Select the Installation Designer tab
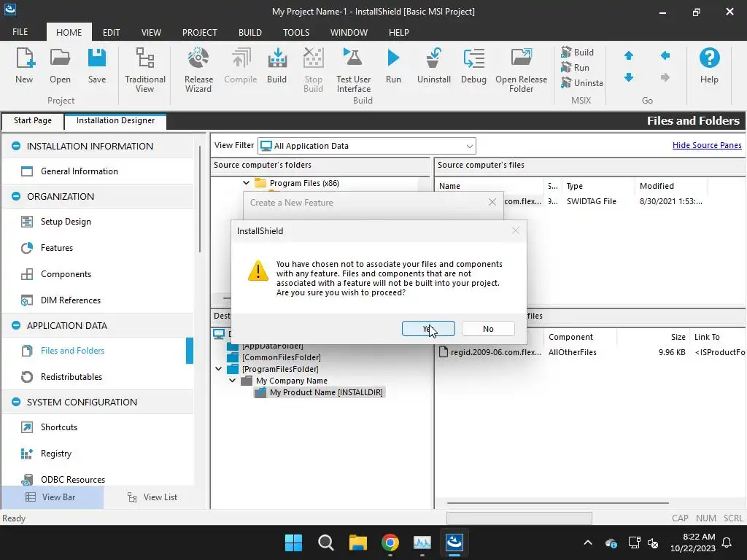The width and height of the screenshot is (747, 560). pyautogui.click(x=115, y=120)
